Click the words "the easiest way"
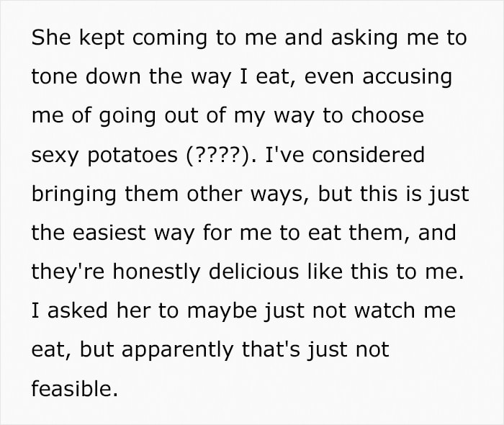 click(x=113, y=233)
